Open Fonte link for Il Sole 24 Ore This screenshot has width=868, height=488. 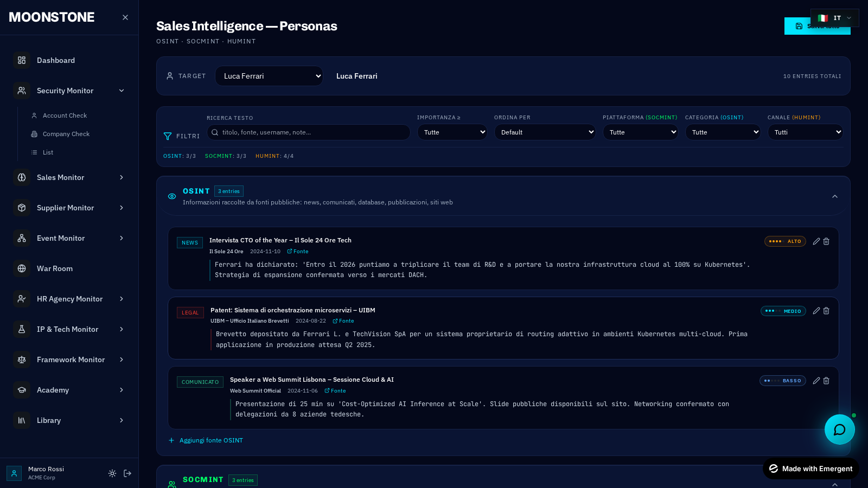(298, 252)
